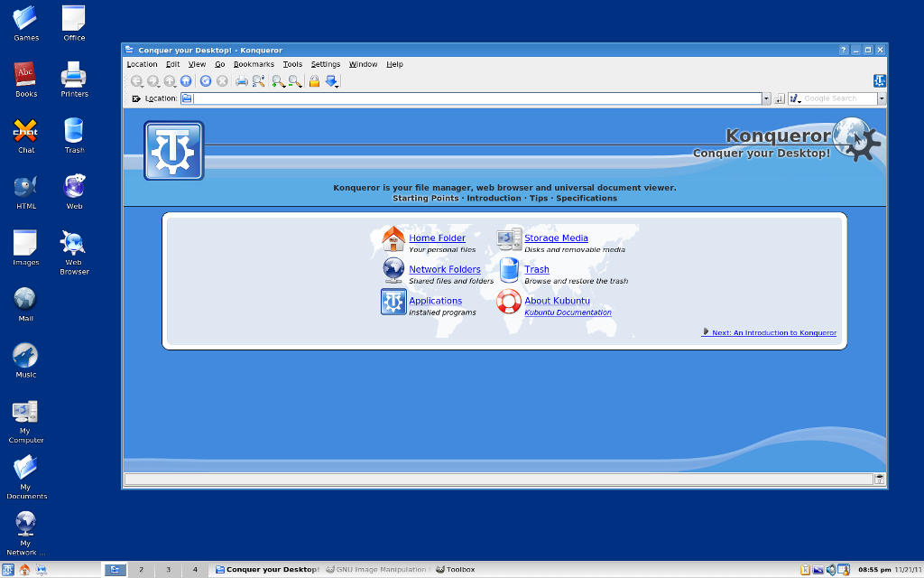Click the Print toolbar icon

[x=241, y=81]
